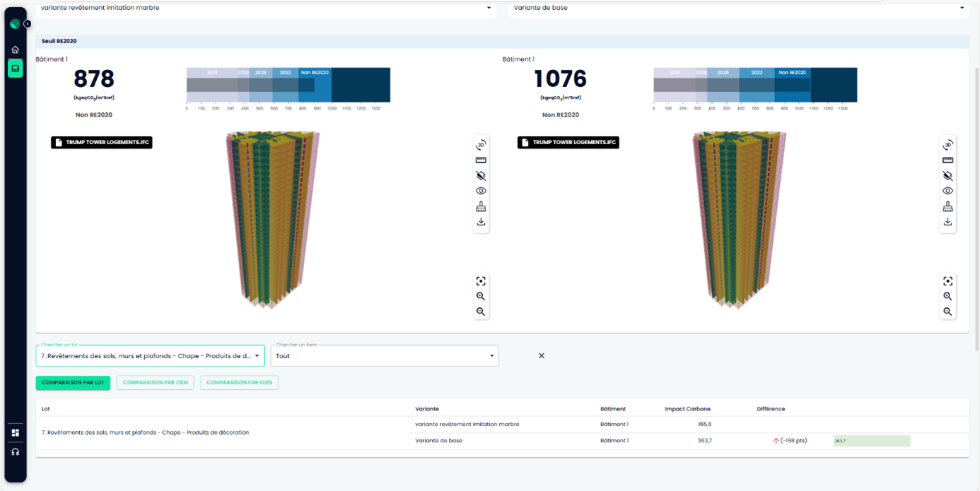Clear filters with the X button
This screenshot has width=980, height=491.
click(x=542, y=356)
